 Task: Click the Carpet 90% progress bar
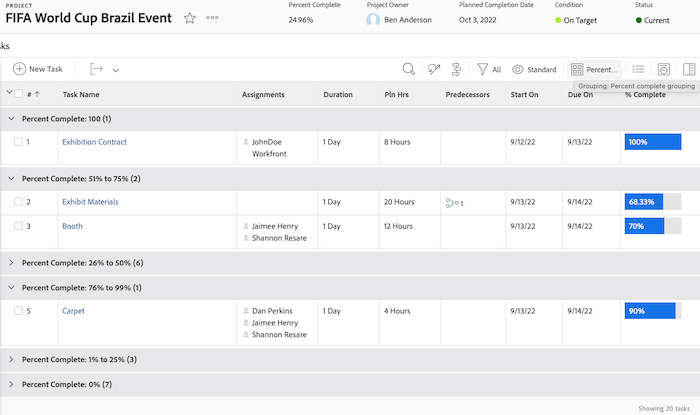(x=651, y=311)
